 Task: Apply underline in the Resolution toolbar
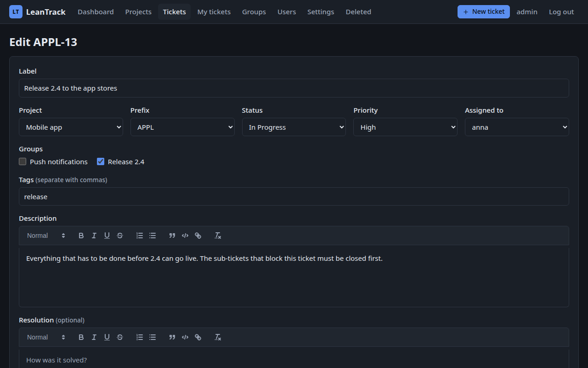pyautogui.click(x=107, y=337)
